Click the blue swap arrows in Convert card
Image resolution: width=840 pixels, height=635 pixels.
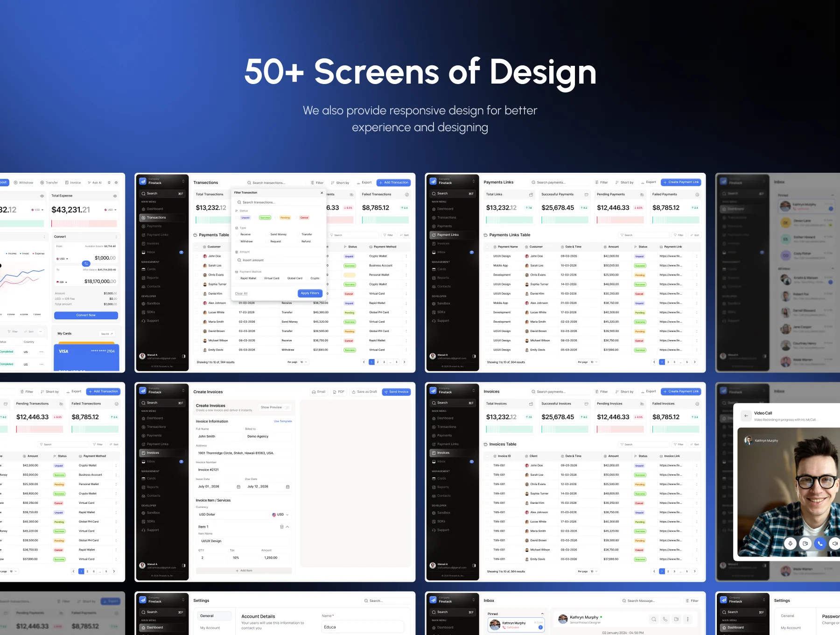(86, 264)
